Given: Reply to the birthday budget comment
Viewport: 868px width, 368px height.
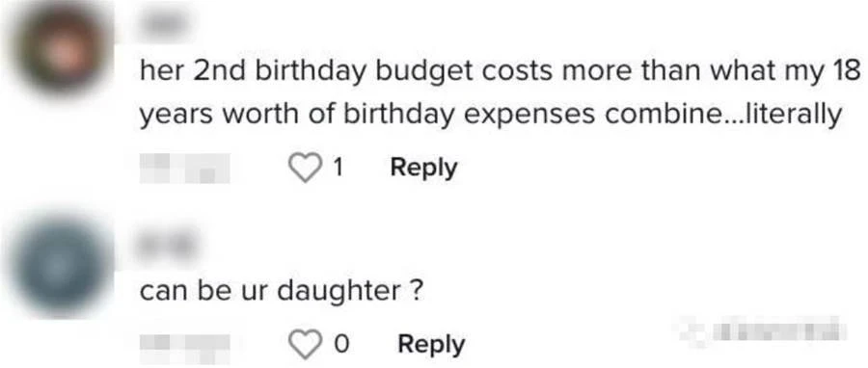Looking at the screenshot, I should pos(423,168).
